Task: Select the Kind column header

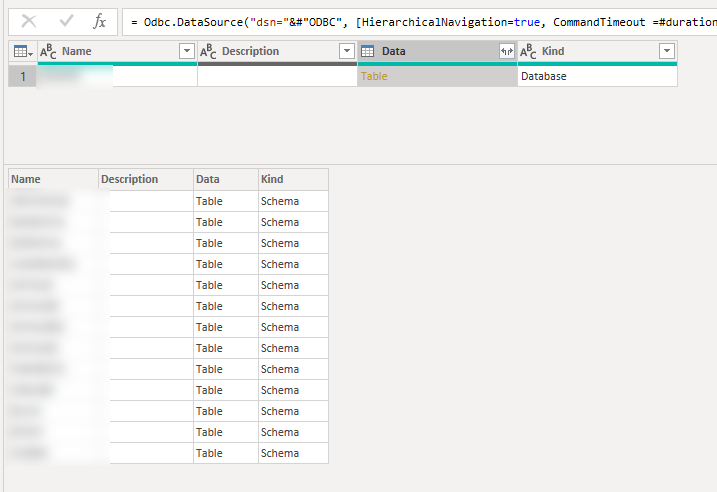Action: pyautogui.click(x=597, y=51)
